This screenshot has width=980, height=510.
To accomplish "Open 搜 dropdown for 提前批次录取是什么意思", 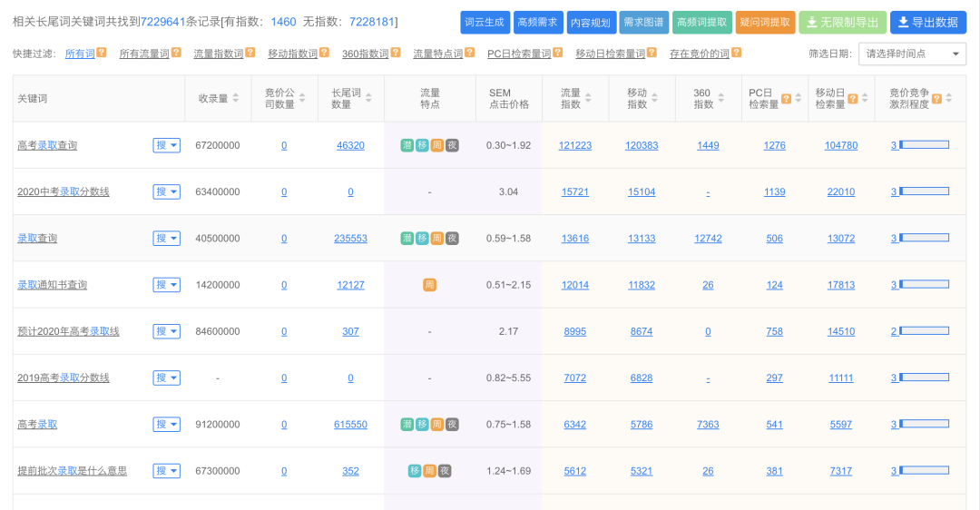I will 166,471.
